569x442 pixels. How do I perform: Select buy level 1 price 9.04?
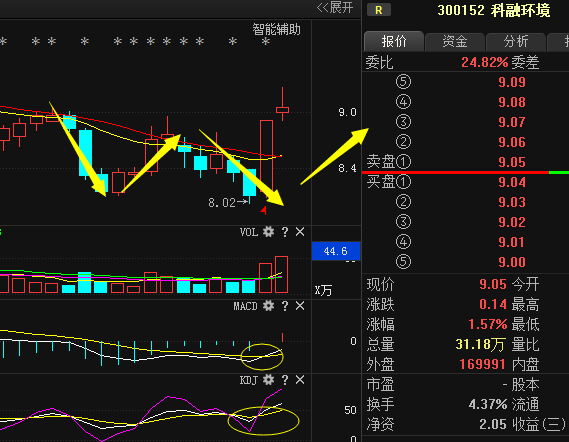(512, 182)
